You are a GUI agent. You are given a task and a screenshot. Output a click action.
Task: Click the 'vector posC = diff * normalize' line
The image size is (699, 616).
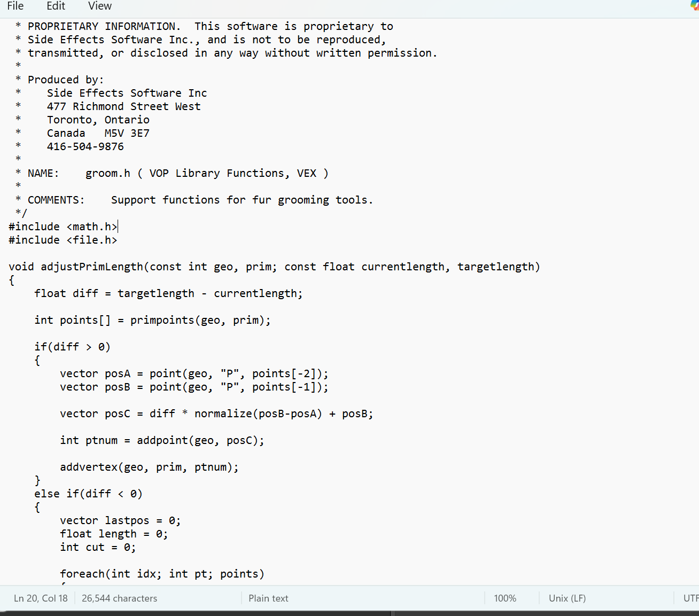(216, 414)
